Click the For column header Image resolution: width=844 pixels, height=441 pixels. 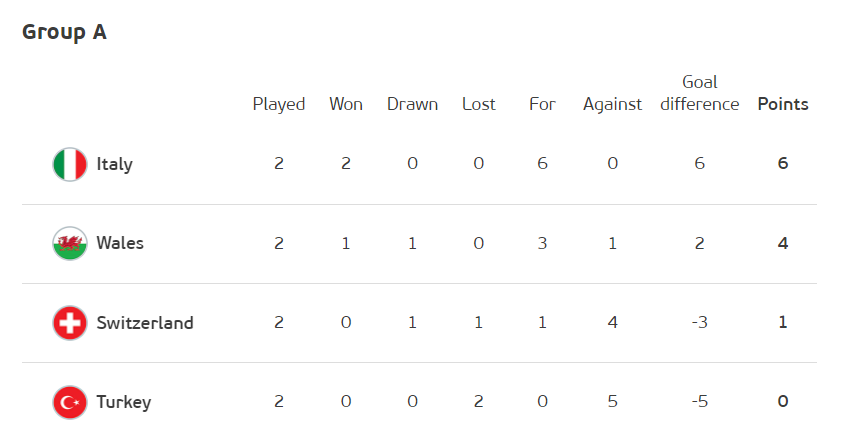pos(542,104)
